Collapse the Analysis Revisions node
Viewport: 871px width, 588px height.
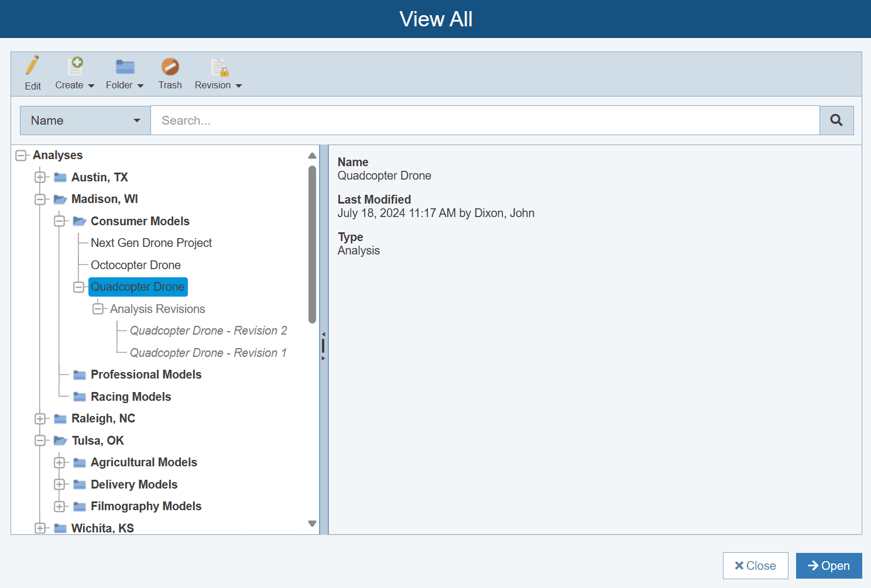tap(98, 309)
